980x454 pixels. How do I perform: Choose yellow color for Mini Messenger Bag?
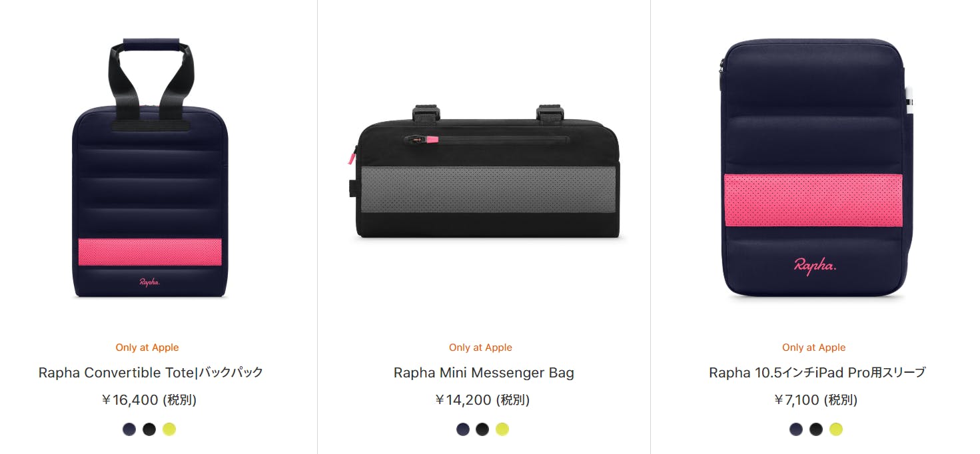[502, 429]
